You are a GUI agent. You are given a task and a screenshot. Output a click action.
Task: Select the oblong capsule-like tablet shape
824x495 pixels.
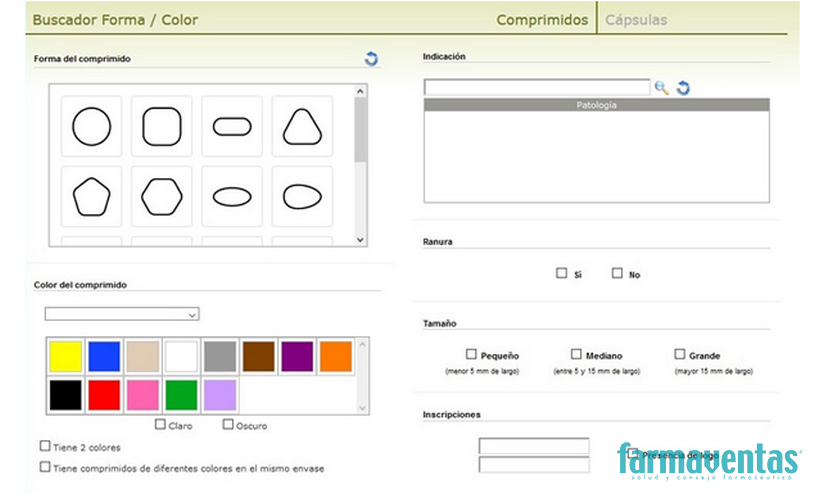tap(232, 126)
